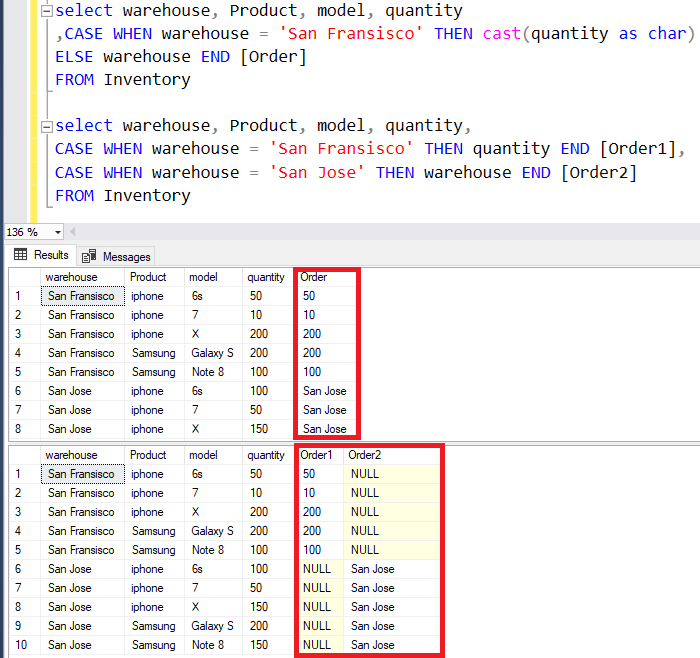
Task: Collapse the first select statement block
Action: (x=46, y=11)
